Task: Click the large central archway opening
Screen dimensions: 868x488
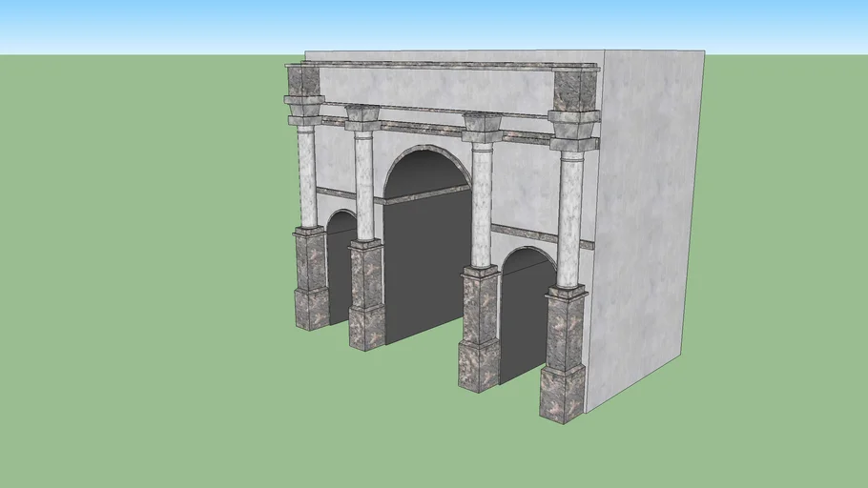Action: [425, 257]
